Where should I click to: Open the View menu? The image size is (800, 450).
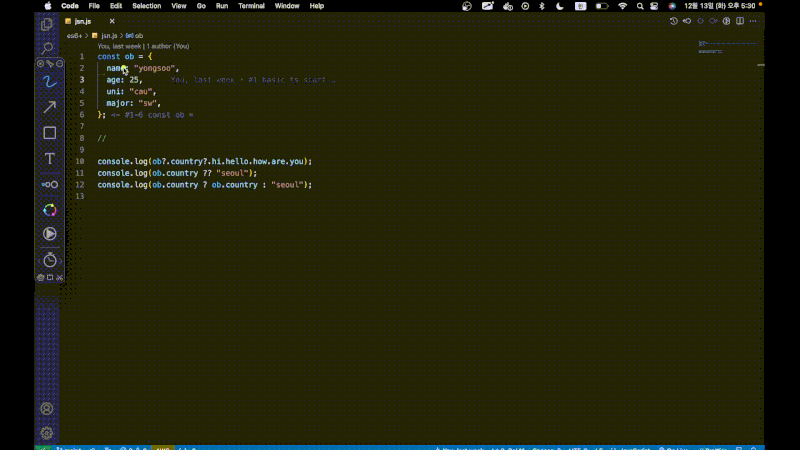coord(179,6)
